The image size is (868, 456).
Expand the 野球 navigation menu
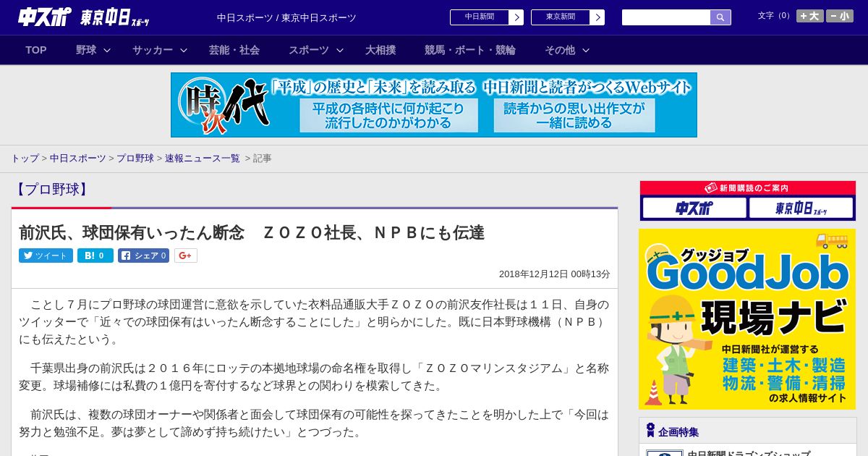(x=93, y=50)
